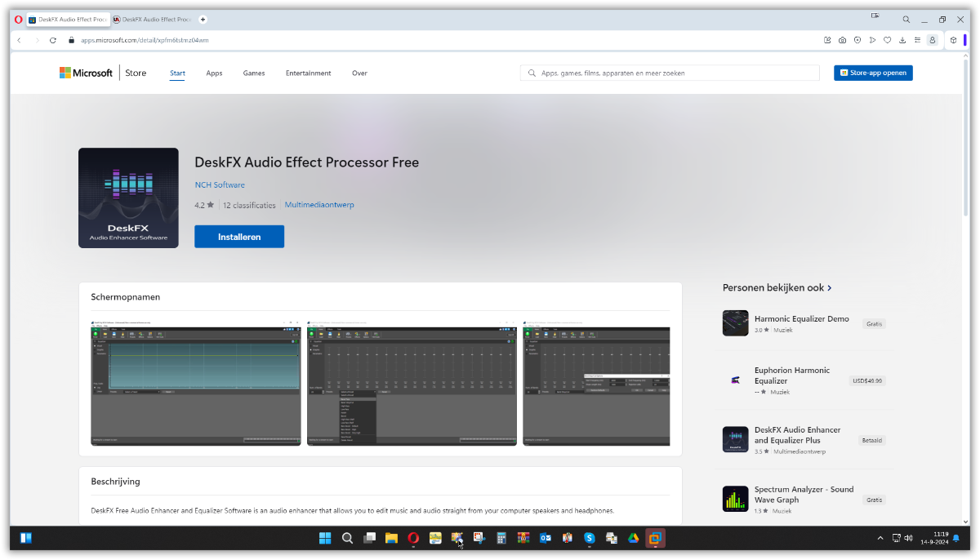
Task: Show hidden system tray icons chevron
Action: point(880,538)
